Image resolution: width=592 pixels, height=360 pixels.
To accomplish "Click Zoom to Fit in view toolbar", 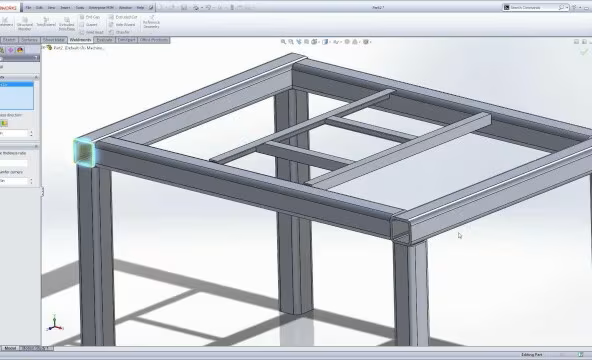I will tap(283, 42).
